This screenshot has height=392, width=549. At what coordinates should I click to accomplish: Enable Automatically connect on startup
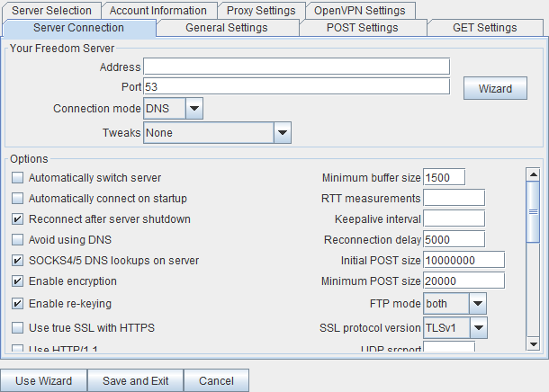click(x=17, y=199)
